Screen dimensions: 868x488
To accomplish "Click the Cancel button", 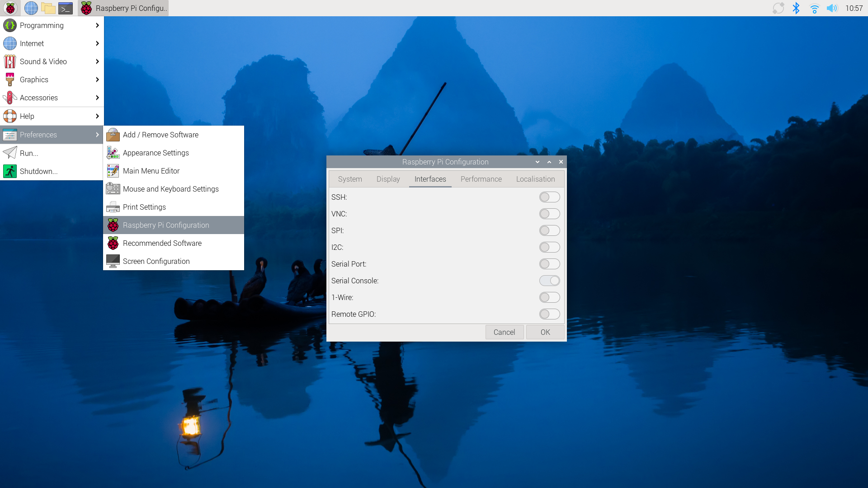I will tap(504, 332).
